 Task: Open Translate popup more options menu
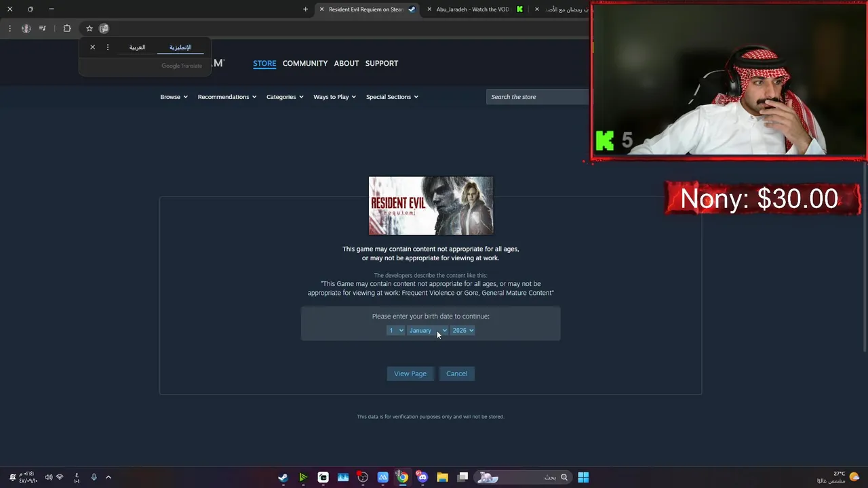coord(107,47)
